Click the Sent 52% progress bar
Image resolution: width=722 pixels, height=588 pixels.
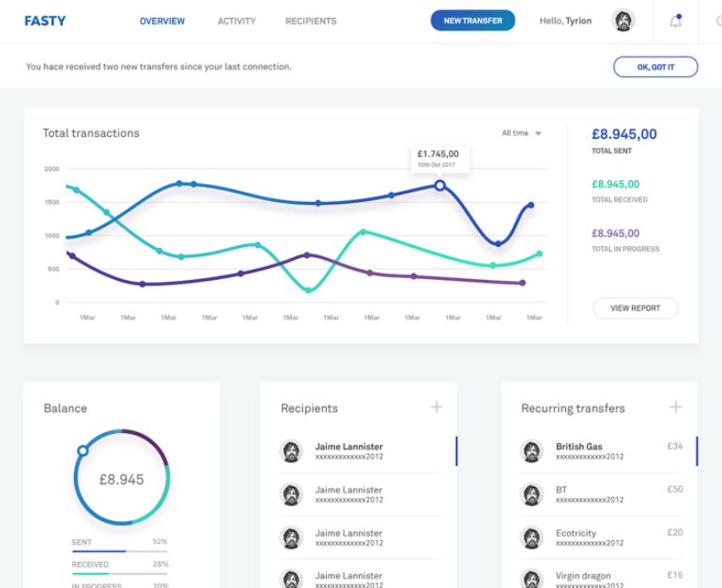pos(120,551)
